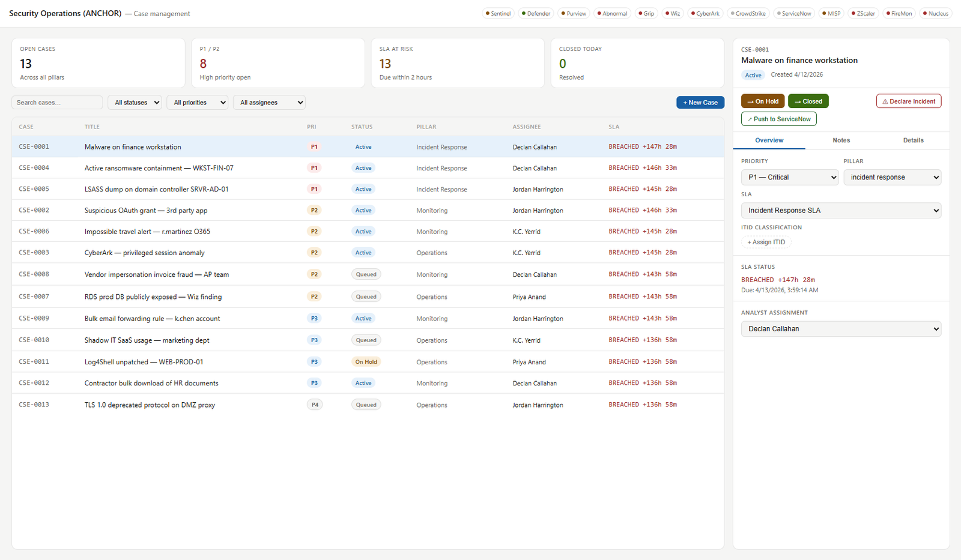Screen dimensions: 961x560
Task: Push case to ServiceNow
Action: [779, 119]
